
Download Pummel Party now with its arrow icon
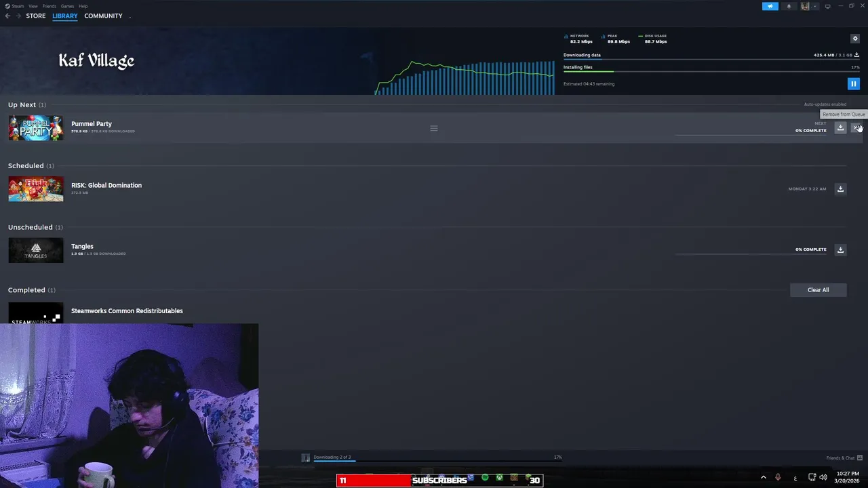(x=840, y=128)
